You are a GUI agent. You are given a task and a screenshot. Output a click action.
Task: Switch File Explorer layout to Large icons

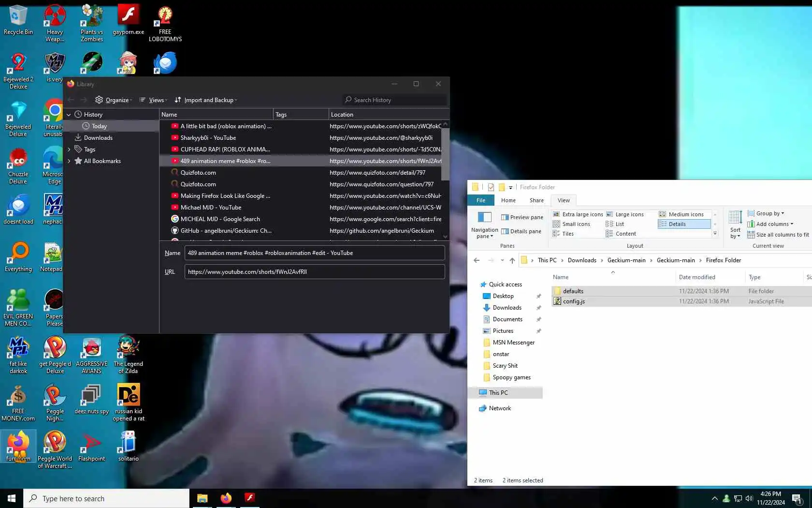click(624, 214)
